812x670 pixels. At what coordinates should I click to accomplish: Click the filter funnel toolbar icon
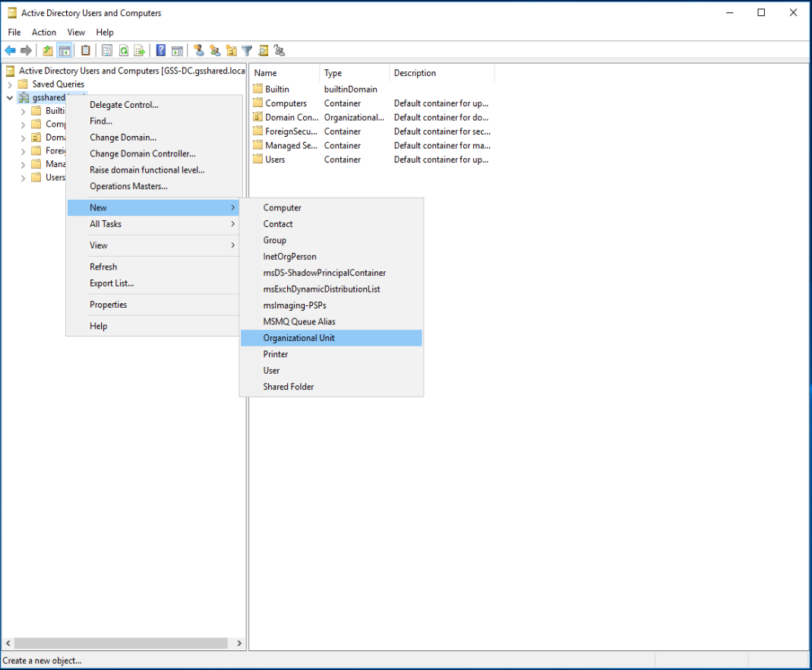coord(247,51)
